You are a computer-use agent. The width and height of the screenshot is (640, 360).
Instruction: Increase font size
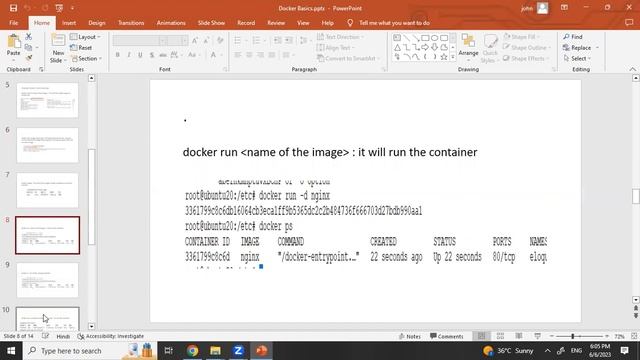(195, 40)
